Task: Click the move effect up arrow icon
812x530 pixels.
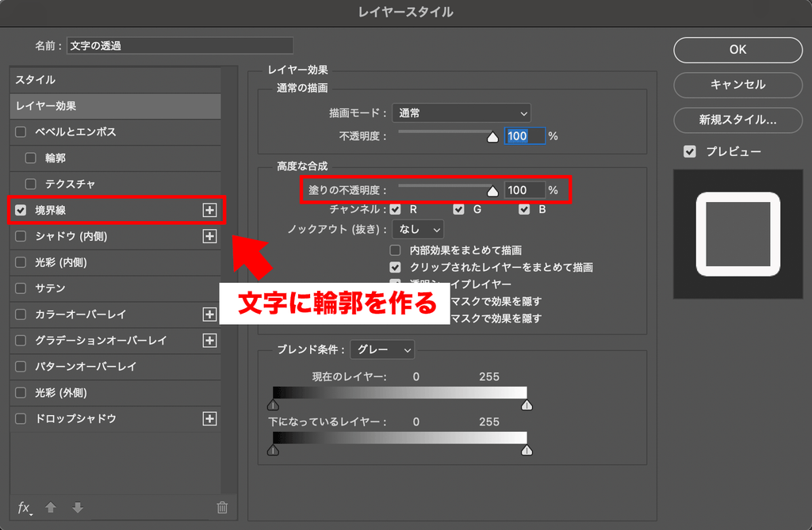Action: [50, 508]
